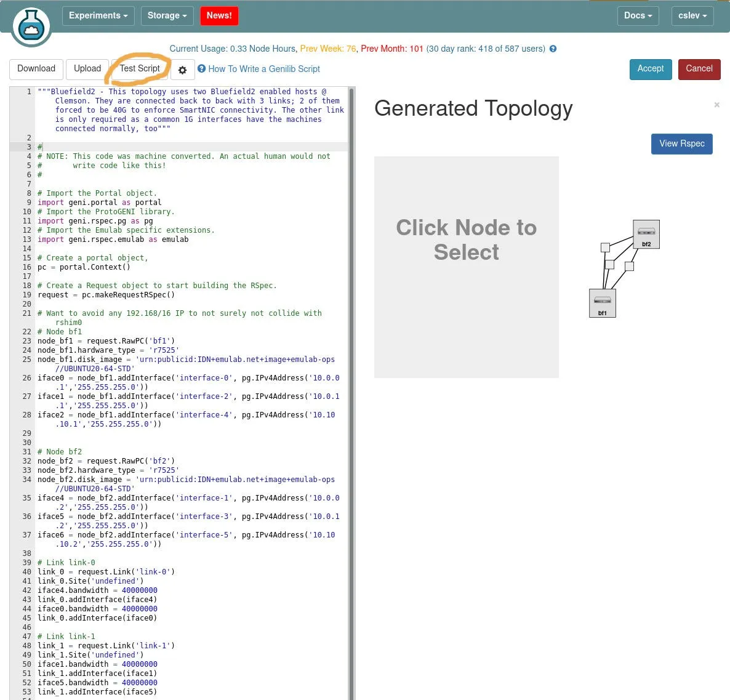This screenshot has height=700, width=730.
Task: Click the 'Generated Topology' heading
Action: pos(473,108)
